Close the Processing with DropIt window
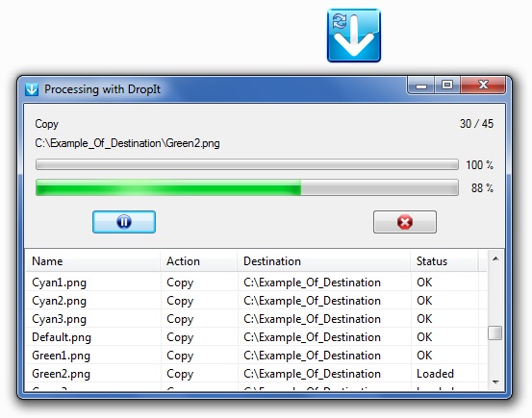Screen dimensions: 532x418 pos(483,86)
